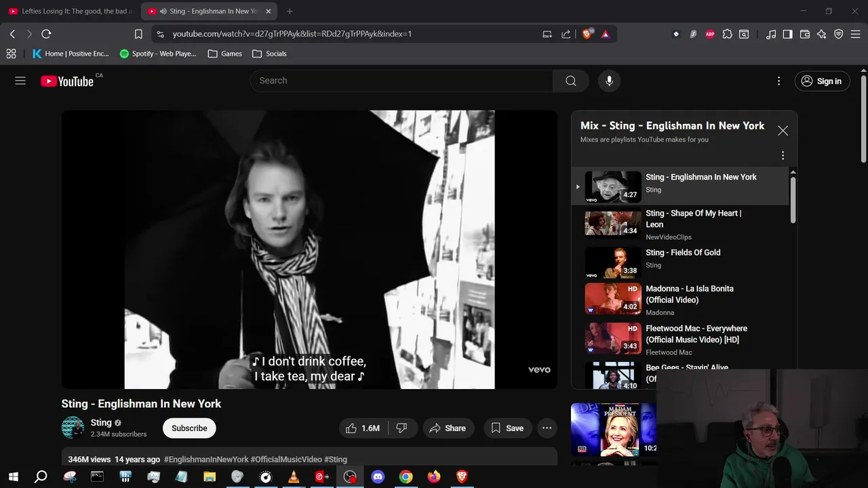Open Madam President recommended video thumbnail
Image resolution: width=868 pixels, height=488 pixels.
tap(614, 430)
